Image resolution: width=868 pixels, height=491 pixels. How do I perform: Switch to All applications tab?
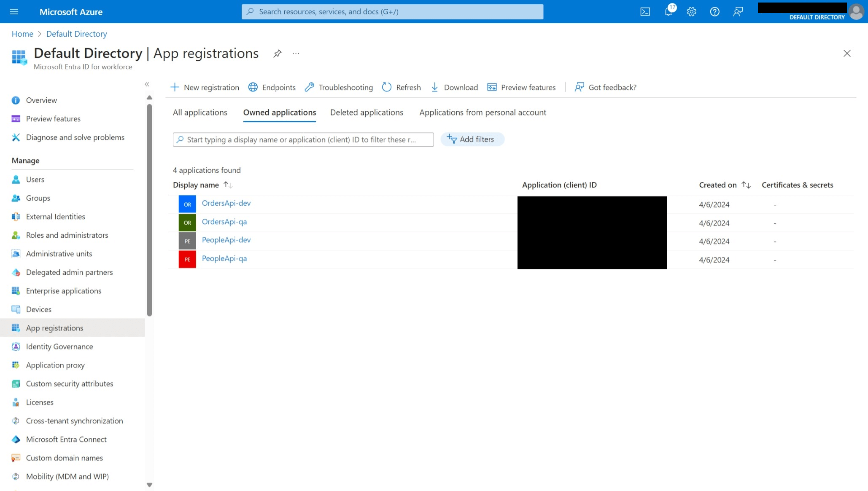[x=200, y=112]
